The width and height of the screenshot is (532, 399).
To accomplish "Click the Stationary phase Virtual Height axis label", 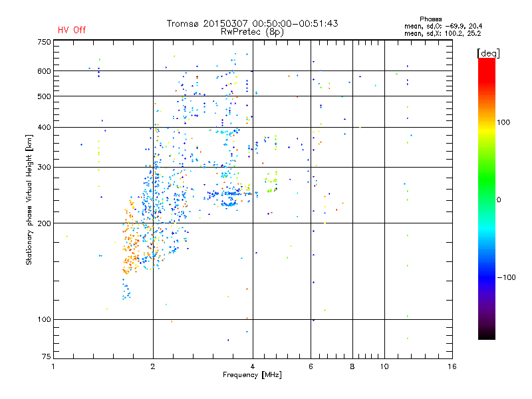I will (29, 199).
